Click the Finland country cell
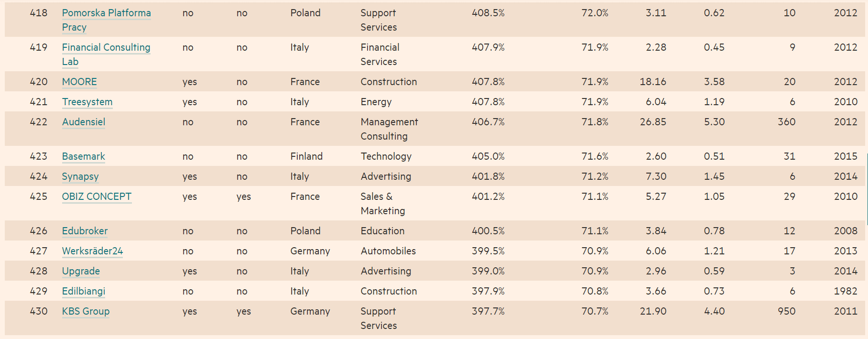Screen dimensions: 868x339 (306, 156)
